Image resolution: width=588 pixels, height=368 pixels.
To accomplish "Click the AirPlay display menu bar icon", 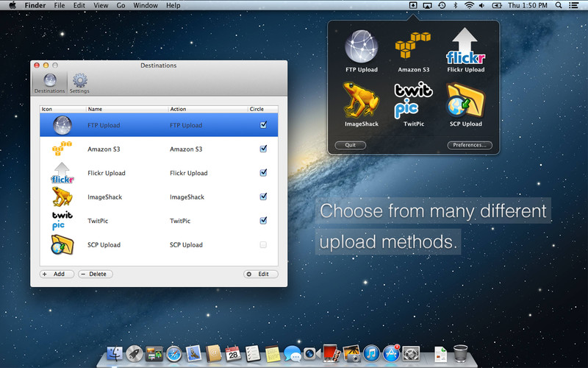I will (x=427, y=5).
